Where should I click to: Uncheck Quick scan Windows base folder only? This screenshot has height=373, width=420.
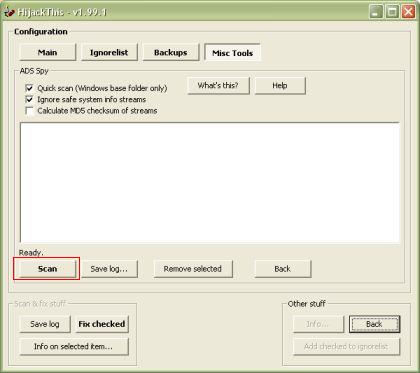click(30, 88)
